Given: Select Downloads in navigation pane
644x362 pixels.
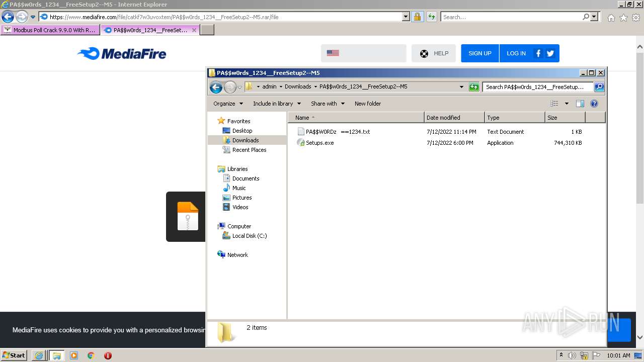Looking at the screenshot, I should (x=246, y=140).
